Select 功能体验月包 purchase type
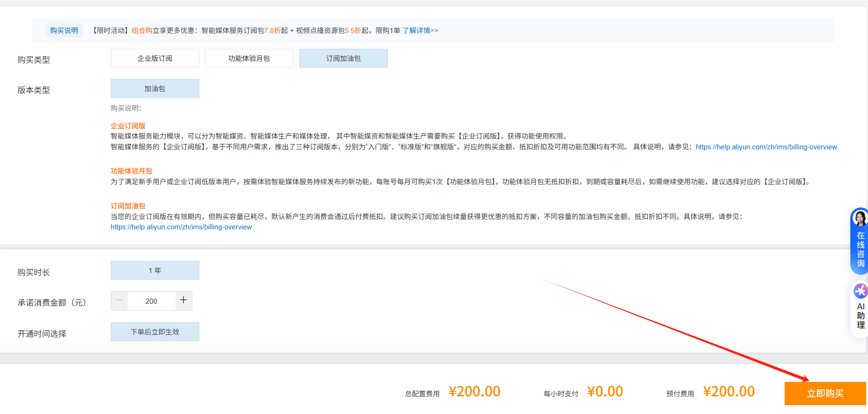868x414 pixels. click(249, 59)
